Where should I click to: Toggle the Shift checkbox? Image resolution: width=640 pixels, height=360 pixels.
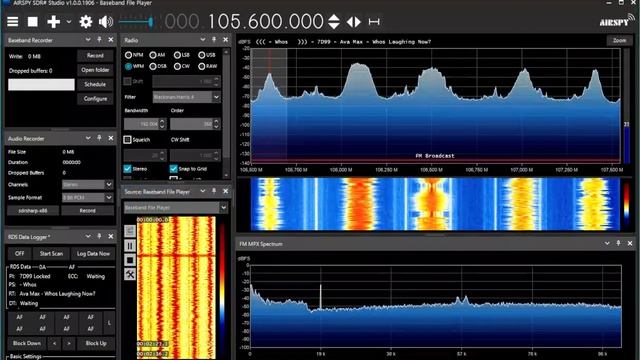pos(127,81)
